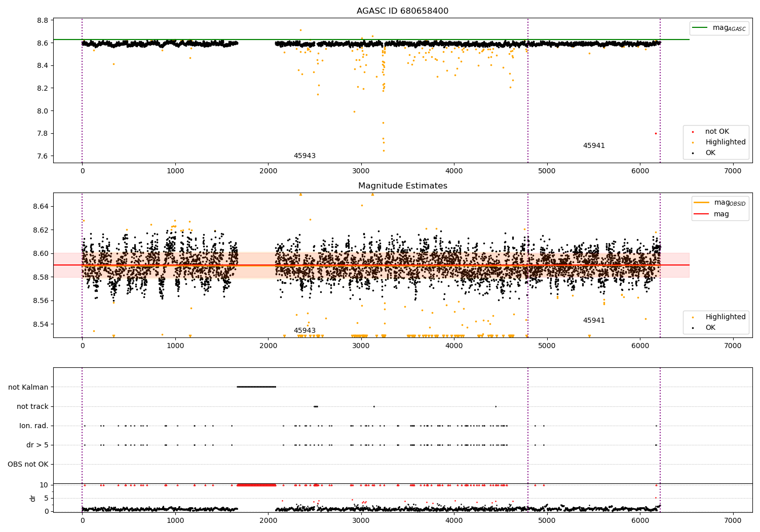Click the '6000' x-axis tick under the bottom plot
Screen dimensions: 760x532
pos(640,520)
